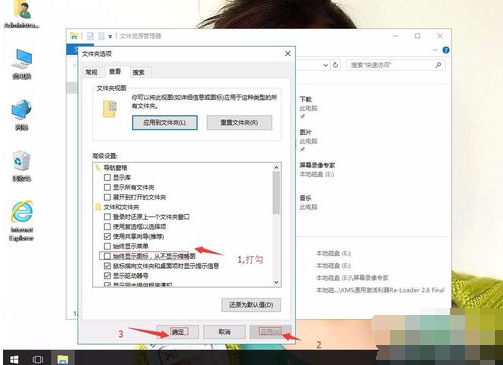
Task: Click File Explorer taskbar icon
Action: [63, 359]
